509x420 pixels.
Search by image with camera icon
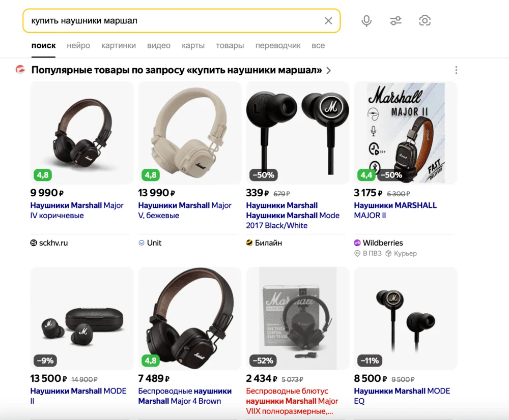point(425,21)
